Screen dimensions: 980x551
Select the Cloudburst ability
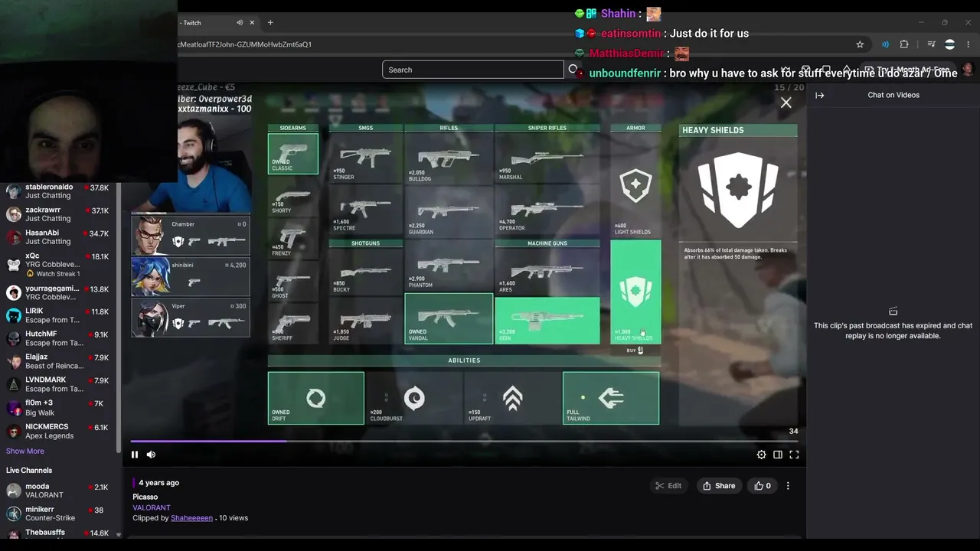414,398
